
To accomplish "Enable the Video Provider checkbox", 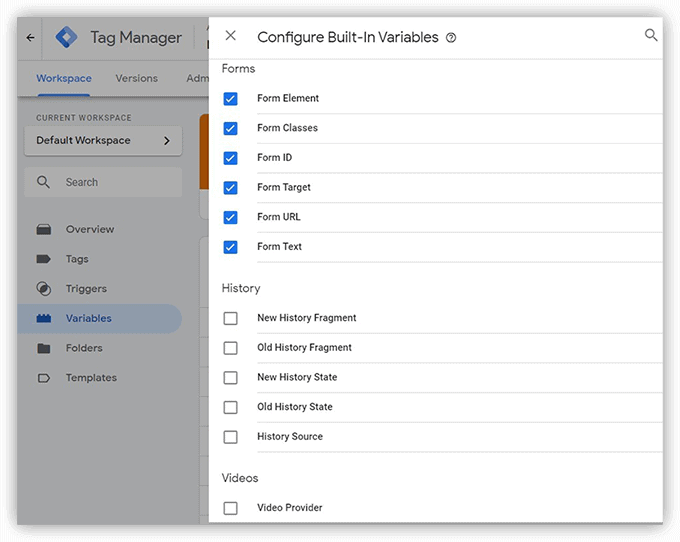I will tap(231, 508).
